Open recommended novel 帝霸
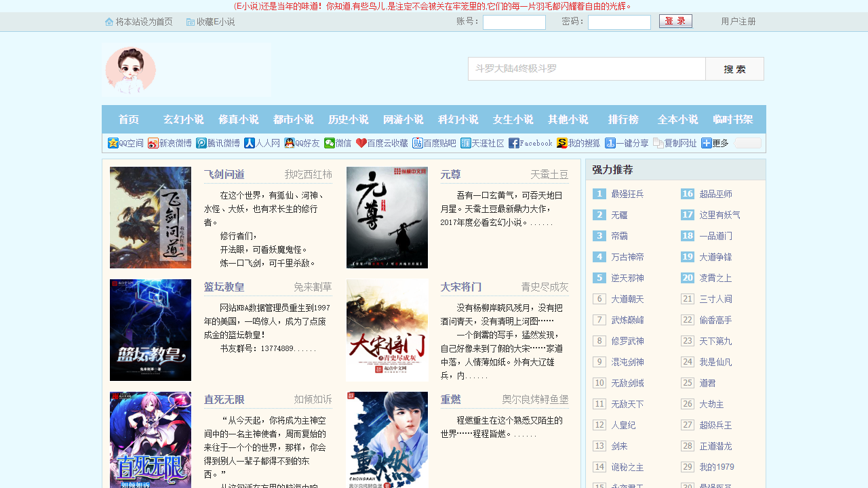Screen dimensions: 868x488 tap(619, 236)
